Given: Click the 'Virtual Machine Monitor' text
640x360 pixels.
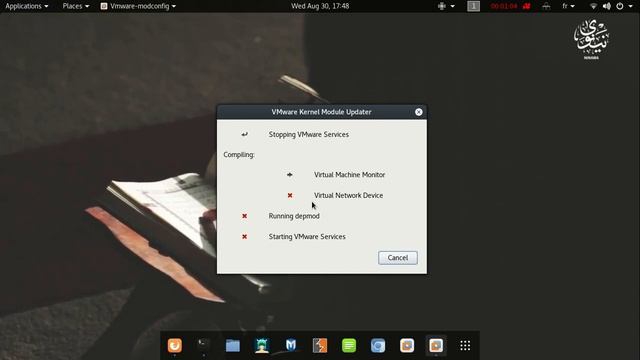Looking at the screenshot, I should pyautogui.click(x=349, y=175).
